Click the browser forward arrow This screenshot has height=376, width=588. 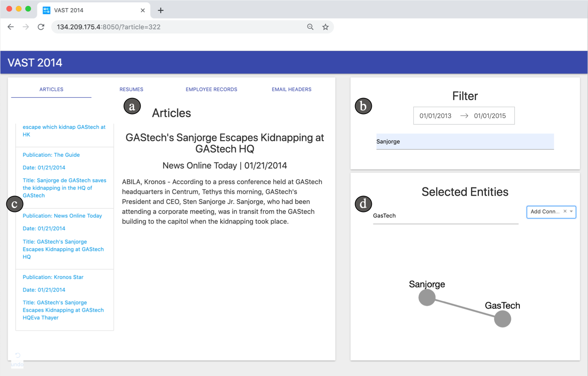point(26,27)
